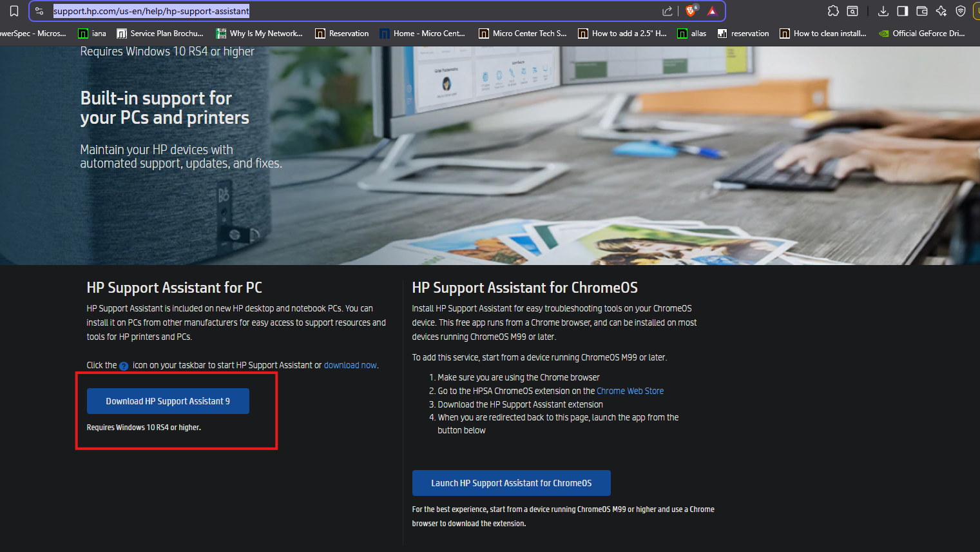The image size is (980, 552).
Task: Open the capitalized Reservation bookmark
Action: click(x=342, y=34)
